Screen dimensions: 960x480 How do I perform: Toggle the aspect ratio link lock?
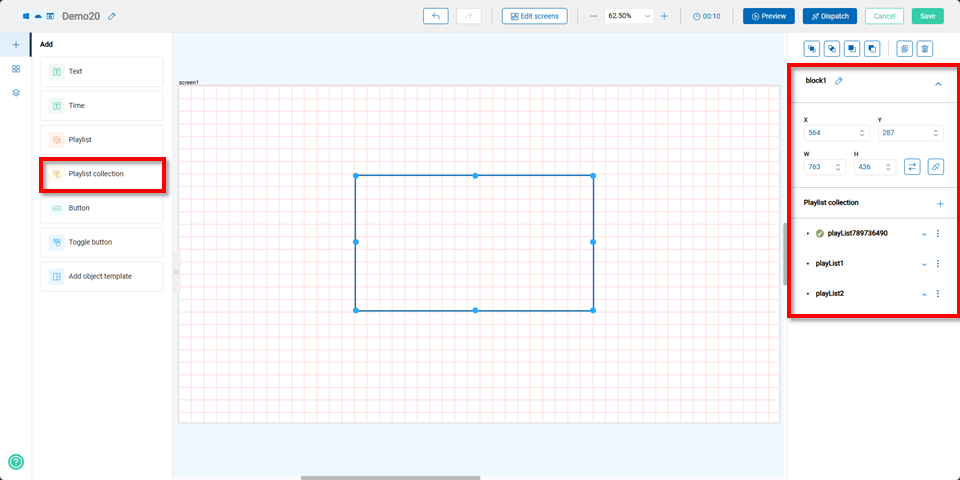tap(936, 167)
